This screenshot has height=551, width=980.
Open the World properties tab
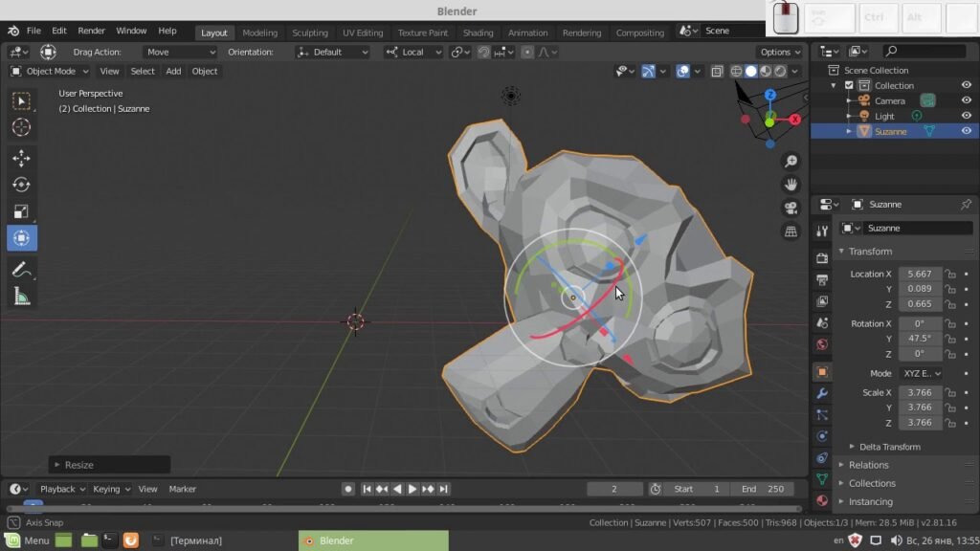click(822, 344)
